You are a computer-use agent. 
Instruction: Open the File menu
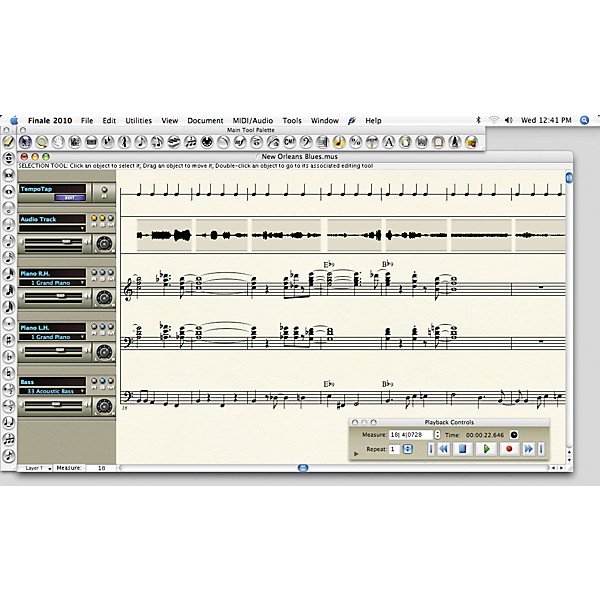[x=87, y=121]
